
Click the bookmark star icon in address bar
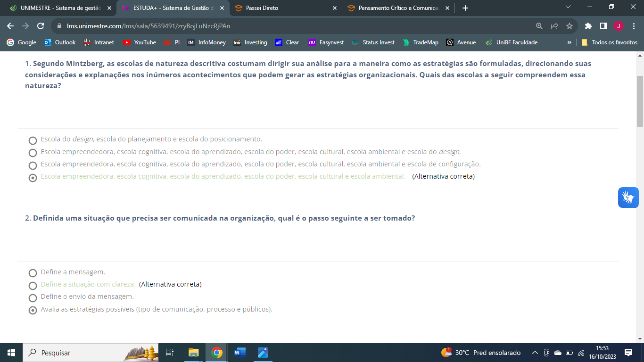click(x=570, y=26)
